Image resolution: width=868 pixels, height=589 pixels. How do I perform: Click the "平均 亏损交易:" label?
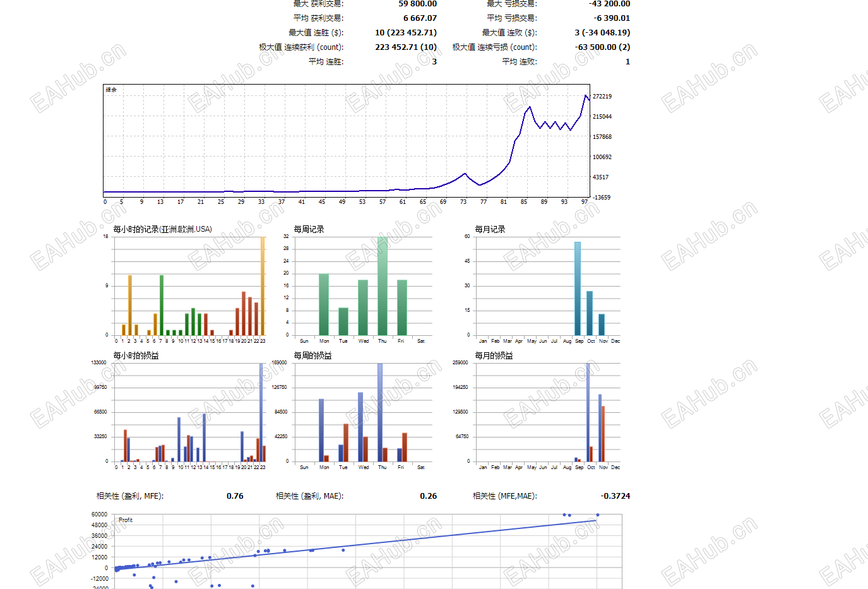tap(512, 18)
